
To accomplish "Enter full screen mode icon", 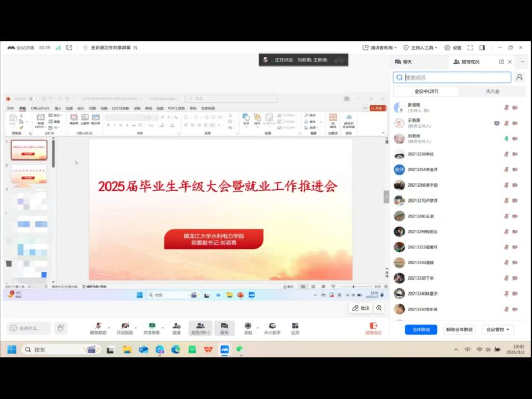I will pyautogui.click(x=470, y=47).
